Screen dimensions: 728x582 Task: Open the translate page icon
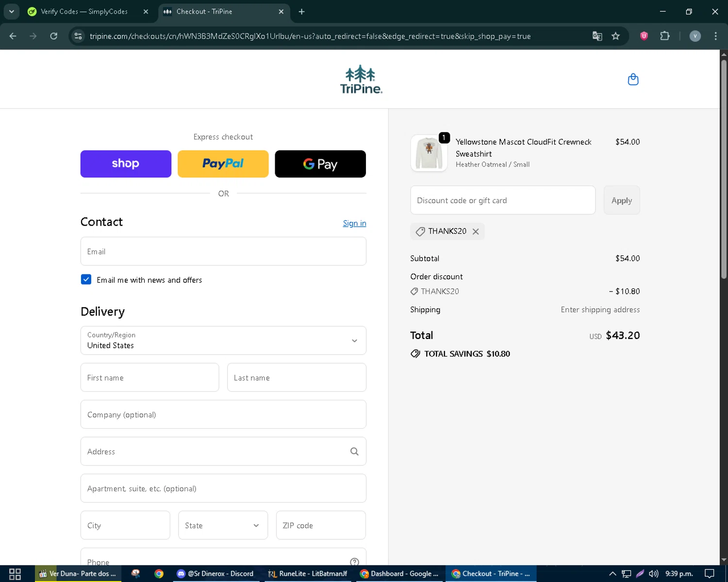[x=597, y=36]
